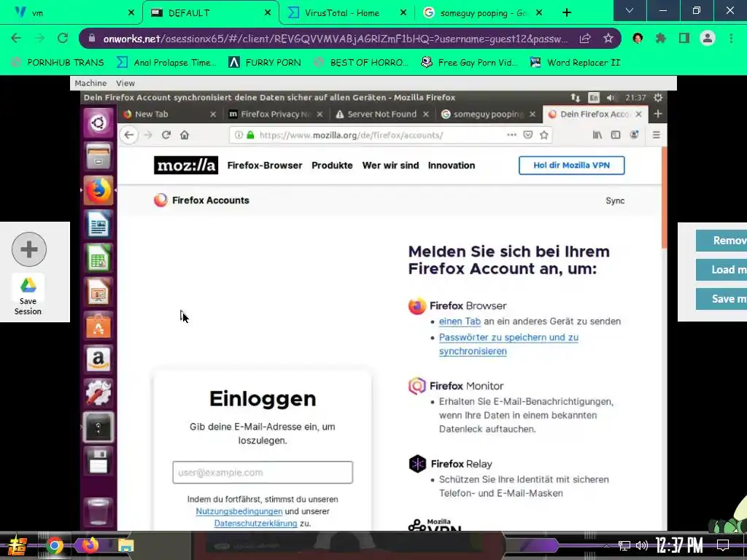The image size is (747, 560).
Task: Launch LibreOffice Impress from the launcher
Action: 98,292
